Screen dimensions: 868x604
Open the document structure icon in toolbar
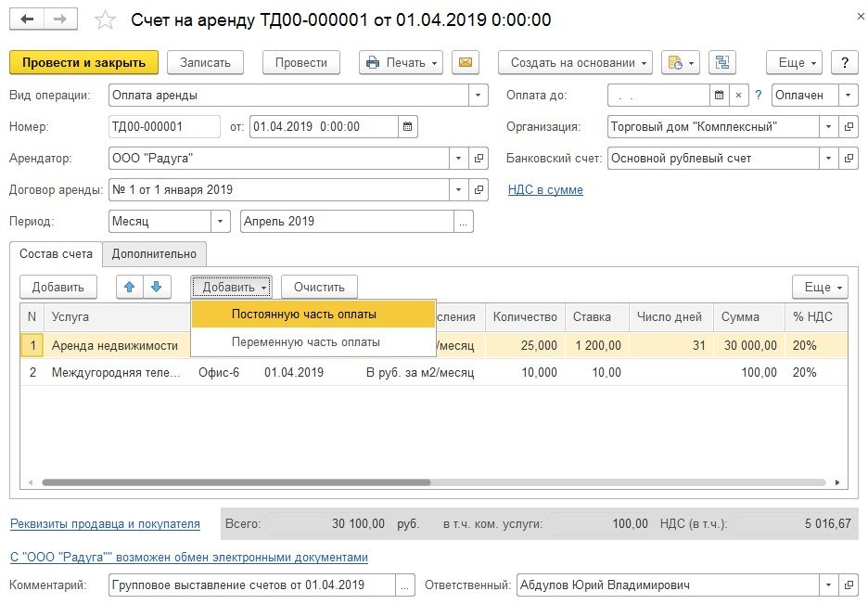(721, 62)
